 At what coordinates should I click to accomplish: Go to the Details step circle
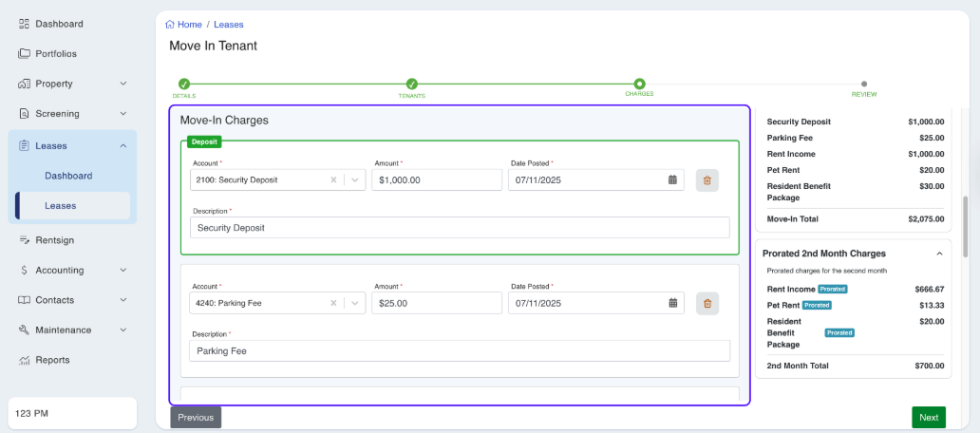[184, 85]
